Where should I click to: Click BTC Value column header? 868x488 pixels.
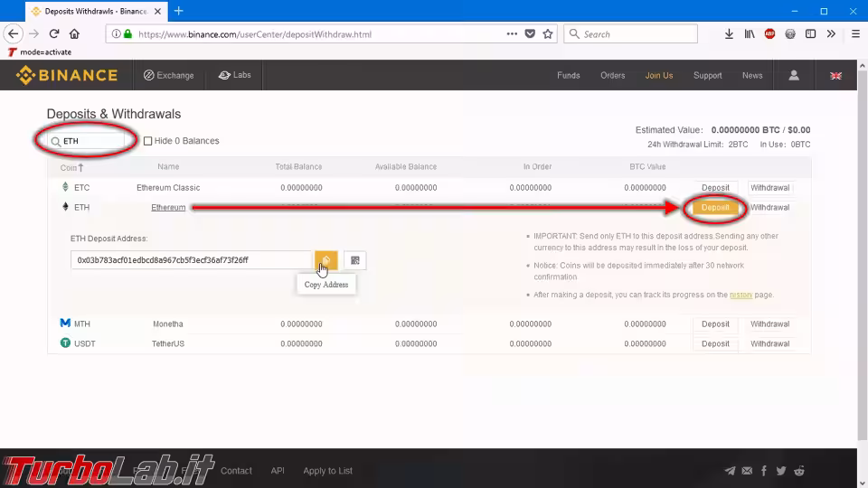click(x=647, y=166)
